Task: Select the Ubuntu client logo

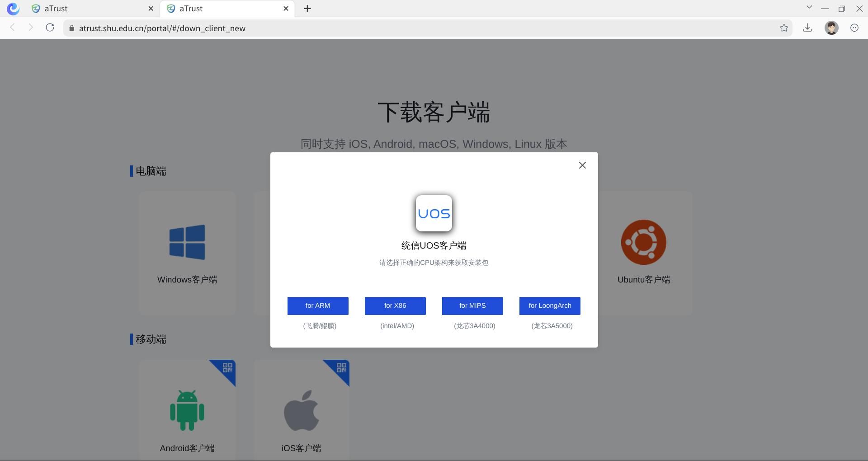Action: coord(644,242)
